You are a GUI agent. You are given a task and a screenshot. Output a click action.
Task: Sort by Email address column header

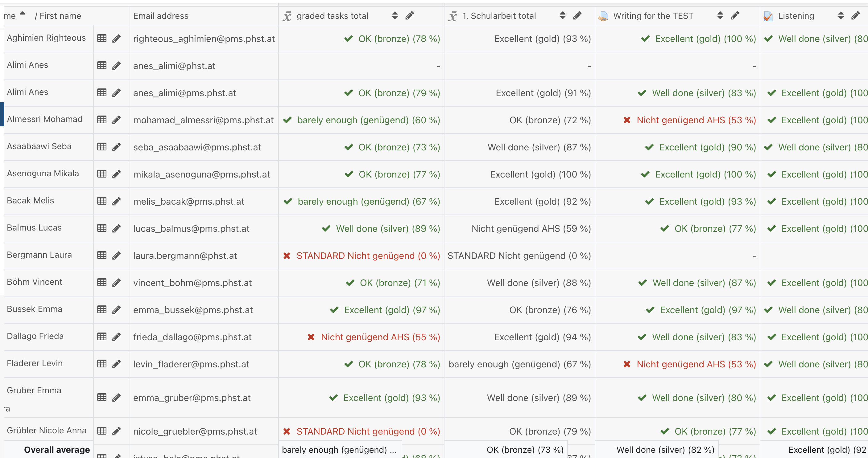161,16
